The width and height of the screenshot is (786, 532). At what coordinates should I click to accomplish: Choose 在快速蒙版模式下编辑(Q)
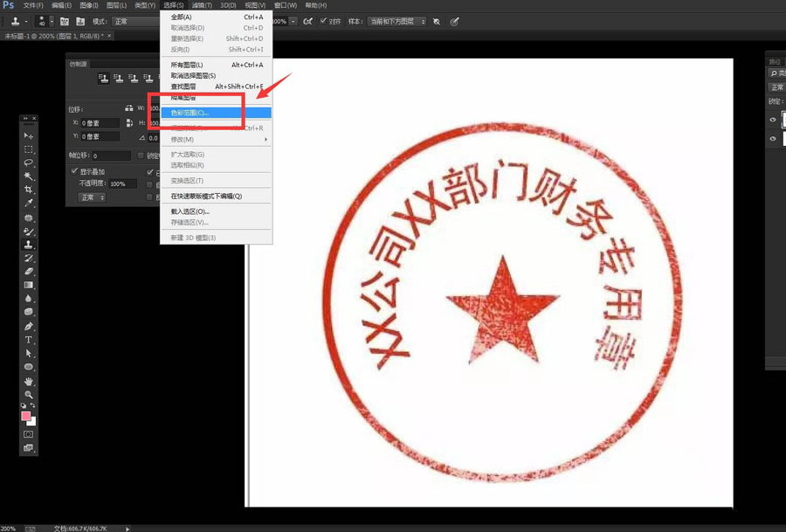click(216, 196)
